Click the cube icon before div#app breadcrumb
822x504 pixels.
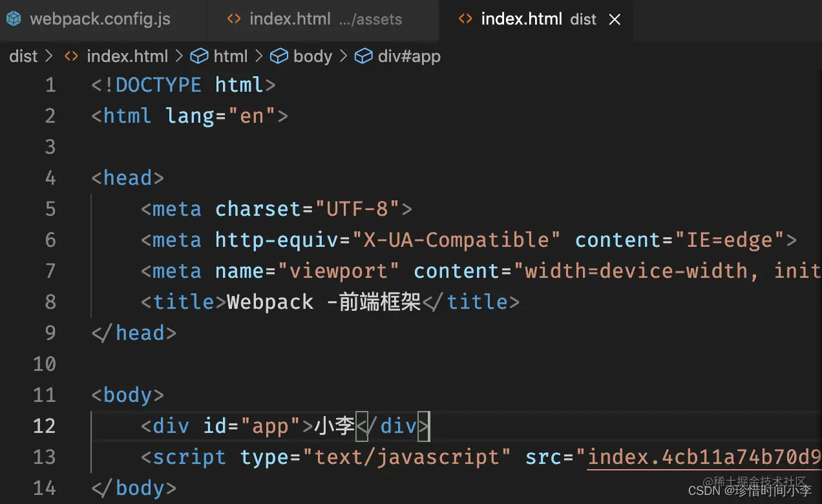(x=364, y=56)
